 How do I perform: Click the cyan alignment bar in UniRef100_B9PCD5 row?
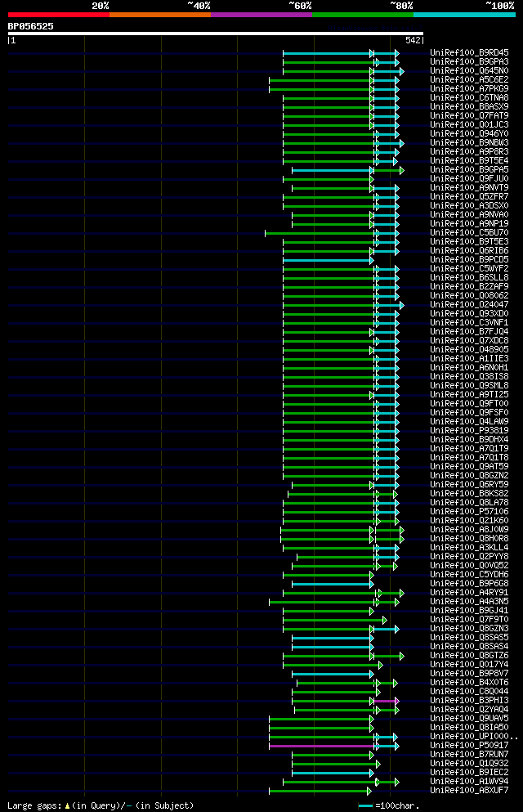(x=327, y=261)
